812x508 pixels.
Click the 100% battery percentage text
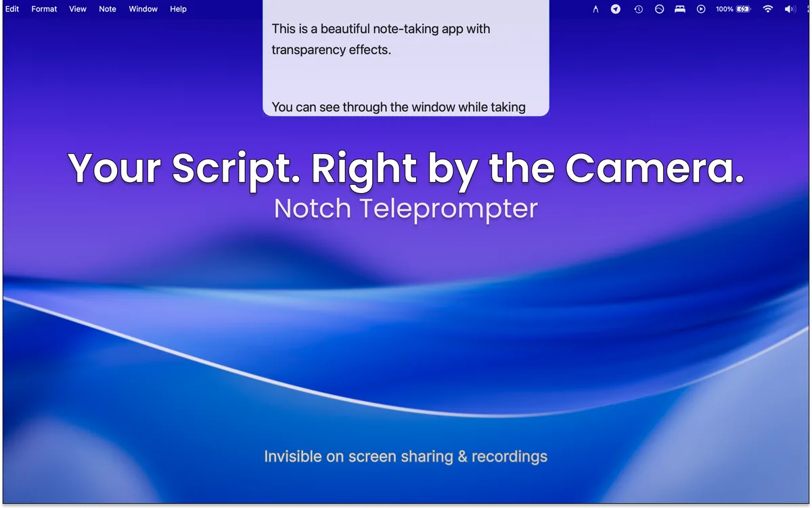pos(725,9)
